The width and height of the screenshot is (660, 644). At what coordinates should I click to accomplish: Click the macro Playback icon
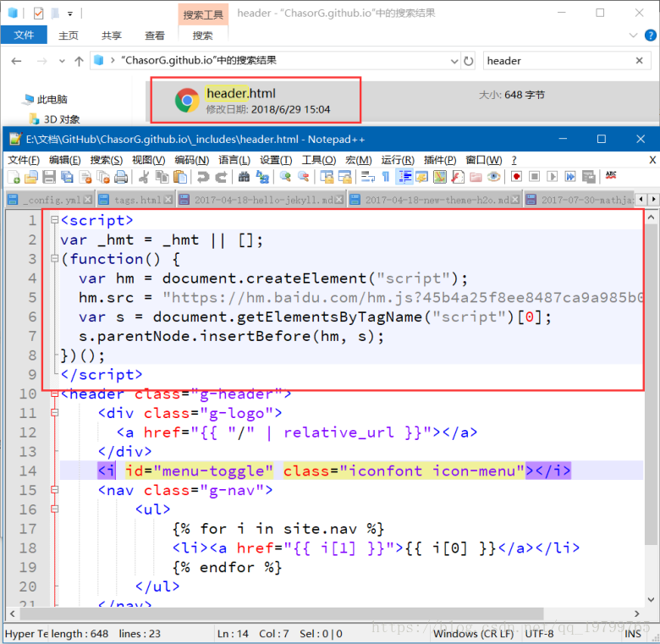pyautogui.click(x=552, y=177)
